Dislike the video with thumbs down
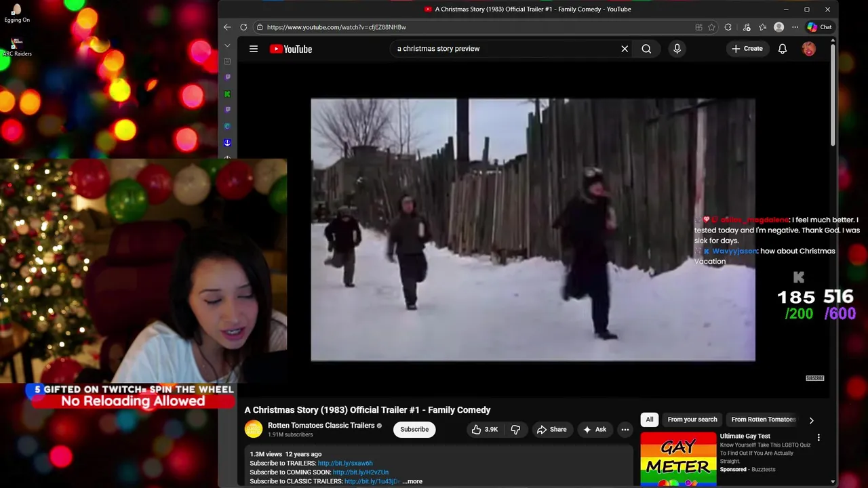Viewport: 868px width, 488px height. click(x=515, y=429)
